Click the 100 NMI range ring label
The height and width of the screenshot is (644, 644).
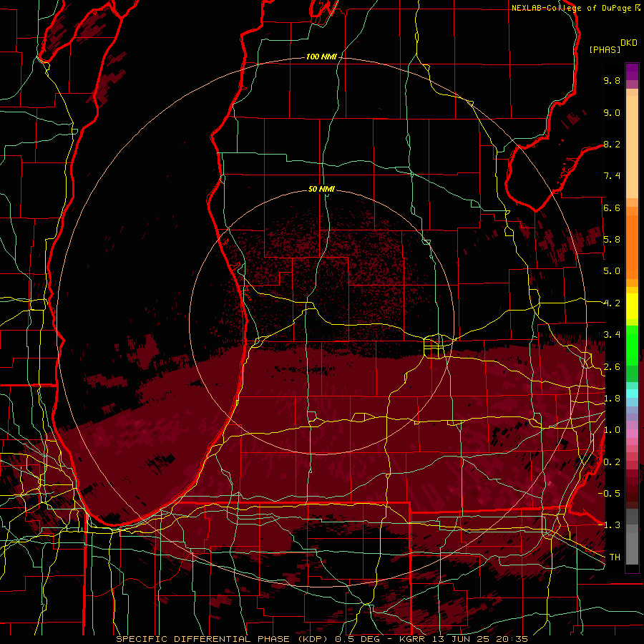click(x=321, y=57)
